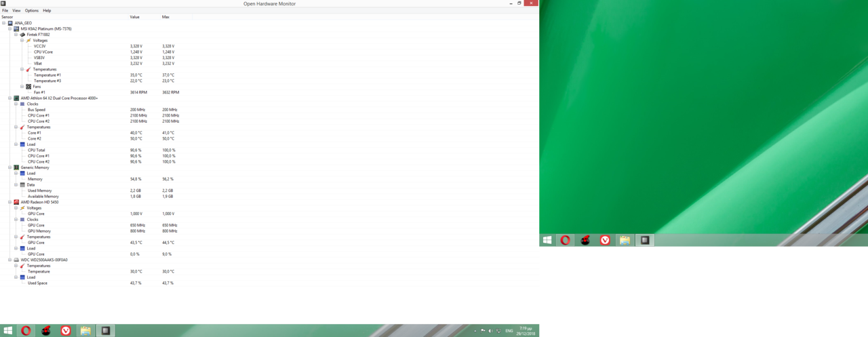
Task: Click the clock icon of Radeon Clocks group
Action: coord(22,219)
